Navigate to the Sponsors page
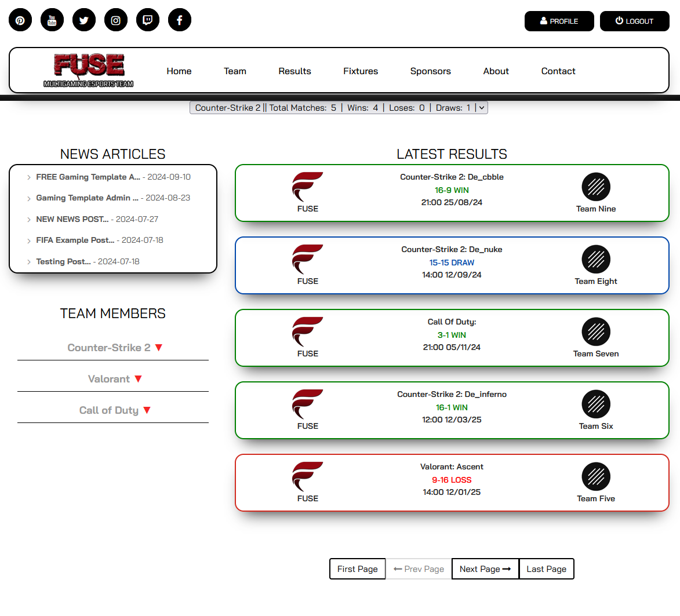 point(430,71)
